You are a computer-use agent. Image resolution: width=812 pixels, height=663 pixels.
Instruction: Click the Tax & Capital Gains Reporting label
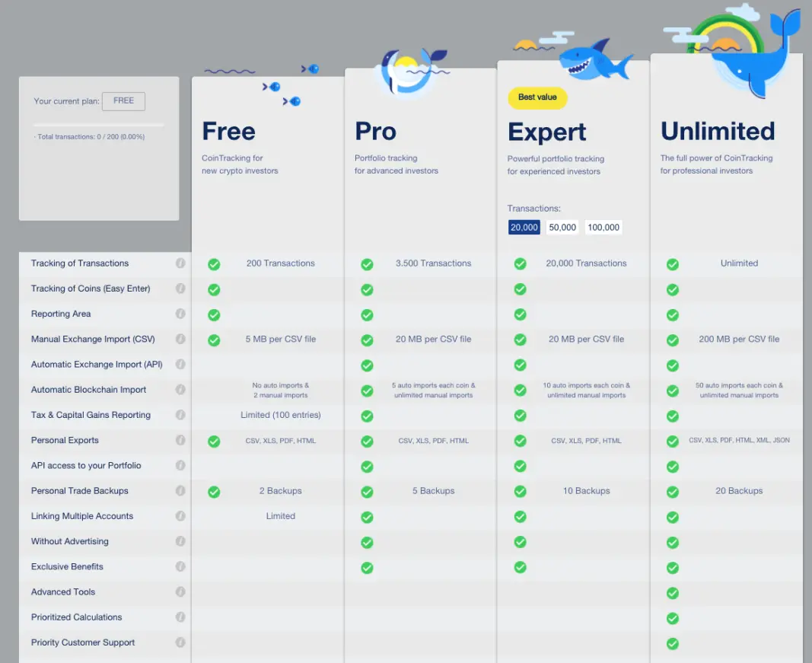[91, 415]
